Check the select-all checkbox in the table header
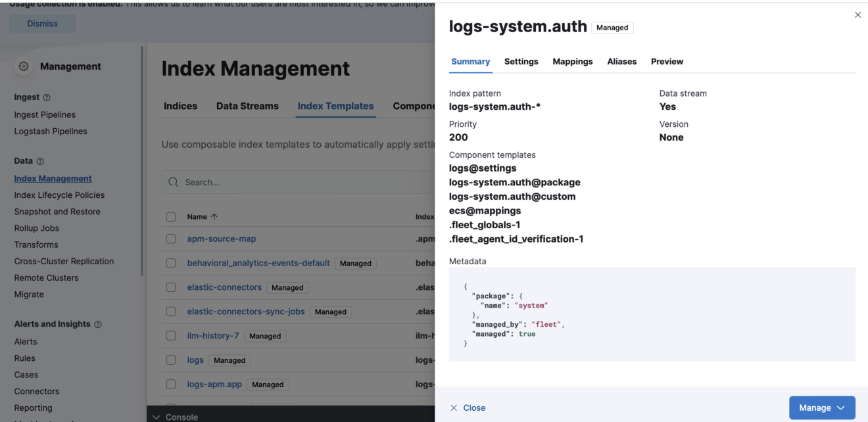The height and width of the screenshot is (422, 868). (171, 216)
